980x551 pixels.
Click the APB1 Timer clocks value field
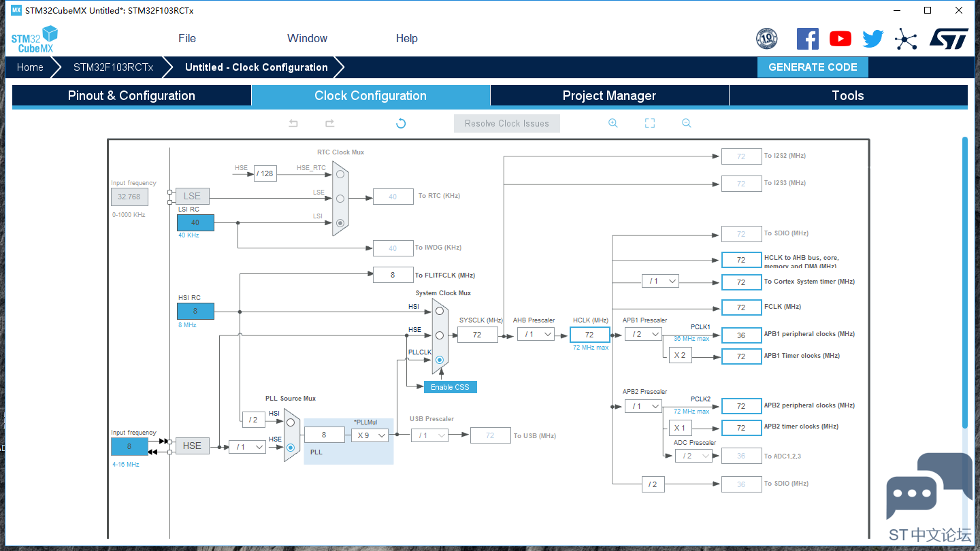click(x=741, y=356)
